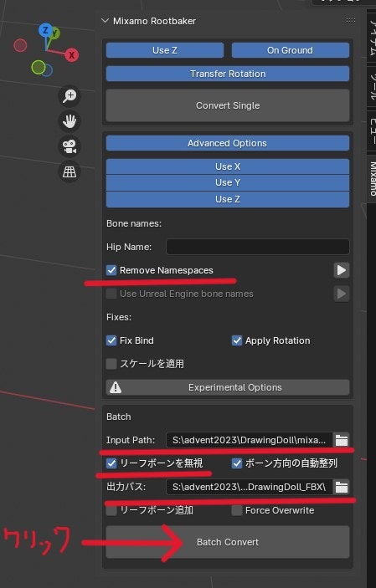Screen dimensions: 376x588
Task: Toggle the On Ground button
Action: [291, 50]
